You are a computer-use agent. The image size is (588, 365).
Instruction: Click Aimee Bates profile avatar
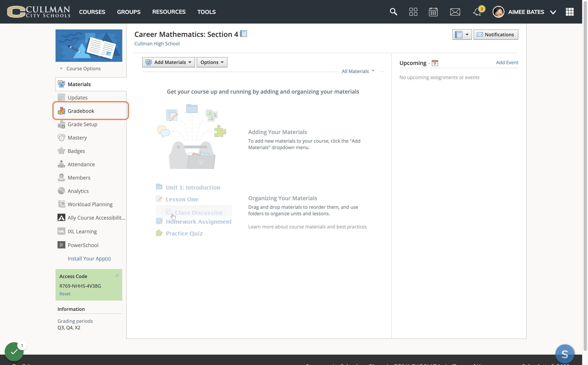coord(498,12)
